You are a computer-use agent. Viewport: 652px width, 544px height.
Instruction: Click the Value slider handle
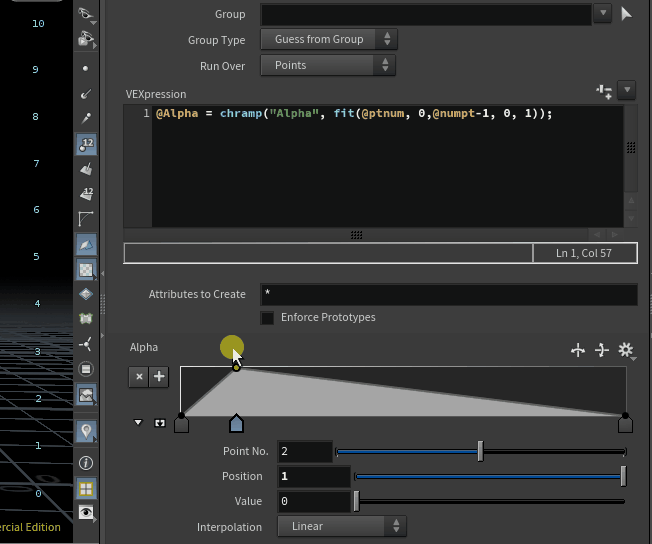click(356, 502)
